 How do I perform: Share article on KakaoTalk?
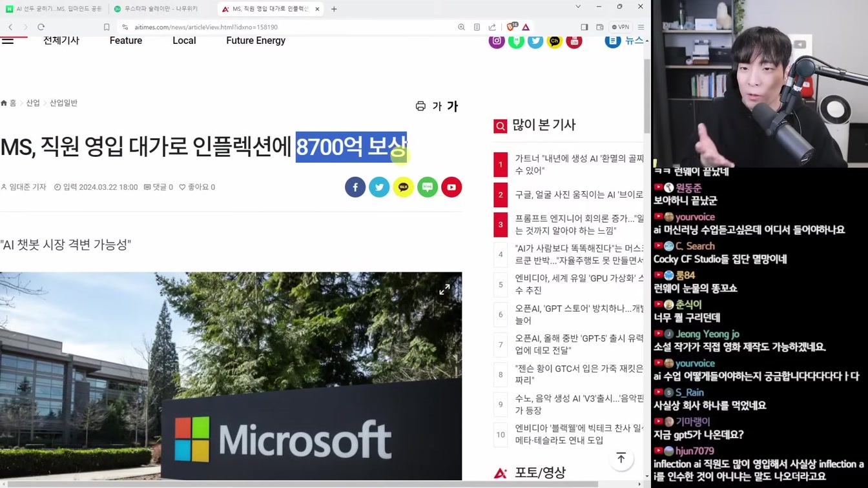[x=403, y=187]
